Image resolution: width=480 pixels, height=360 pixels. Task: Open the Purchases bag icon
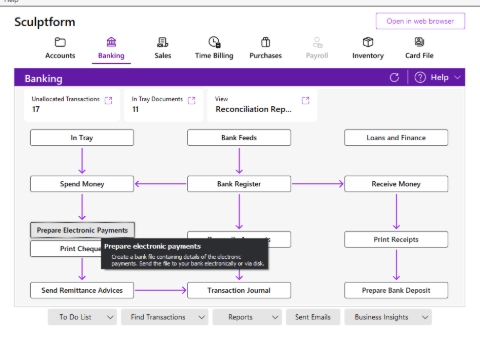(x=266, y=42)
